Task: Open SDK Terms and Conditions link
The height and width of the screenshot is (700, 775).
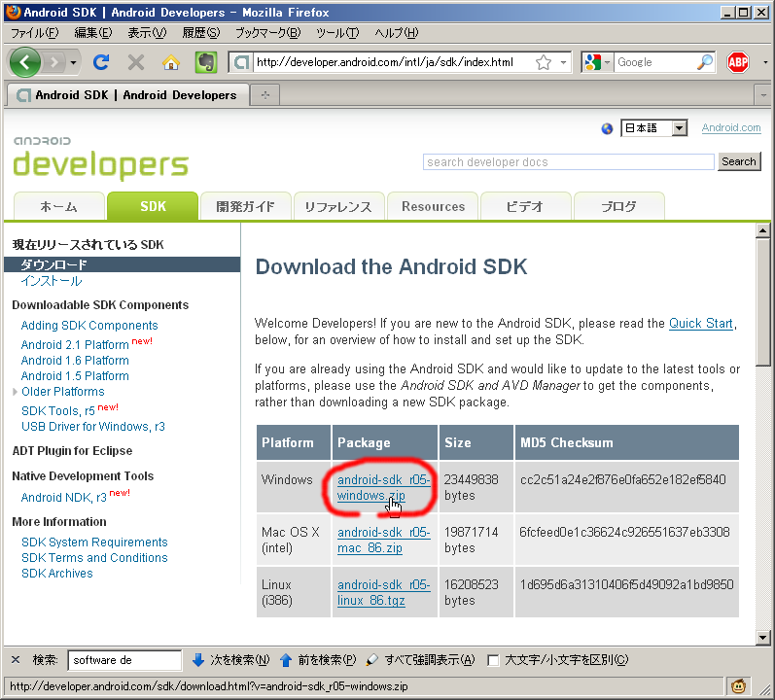Action: (94, 558)
